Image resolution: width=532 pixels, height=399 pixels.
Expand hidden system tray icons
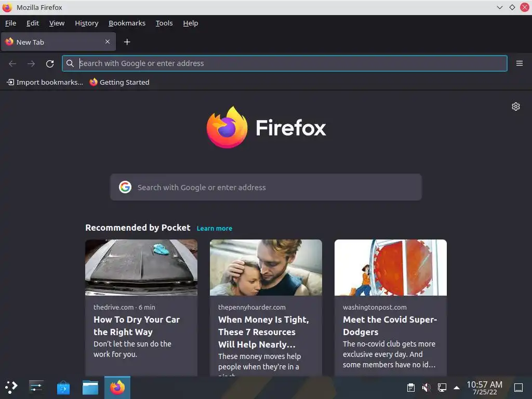[x=457, y=388]
